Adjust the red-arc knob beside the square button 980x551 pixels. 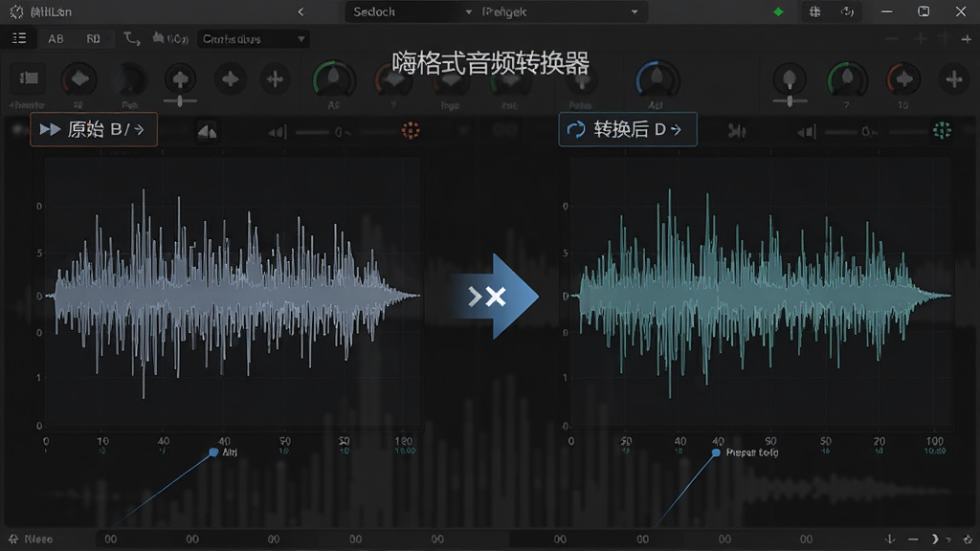tap(79, 79)
